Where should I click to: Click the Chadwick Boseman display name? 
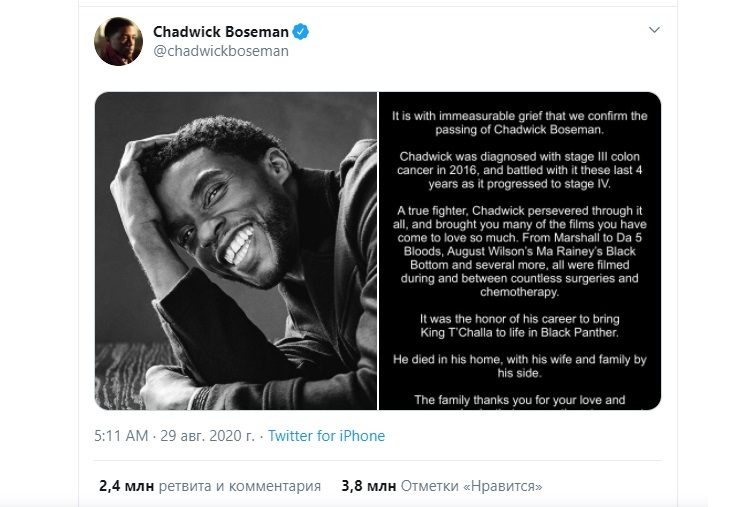[220, 32]
